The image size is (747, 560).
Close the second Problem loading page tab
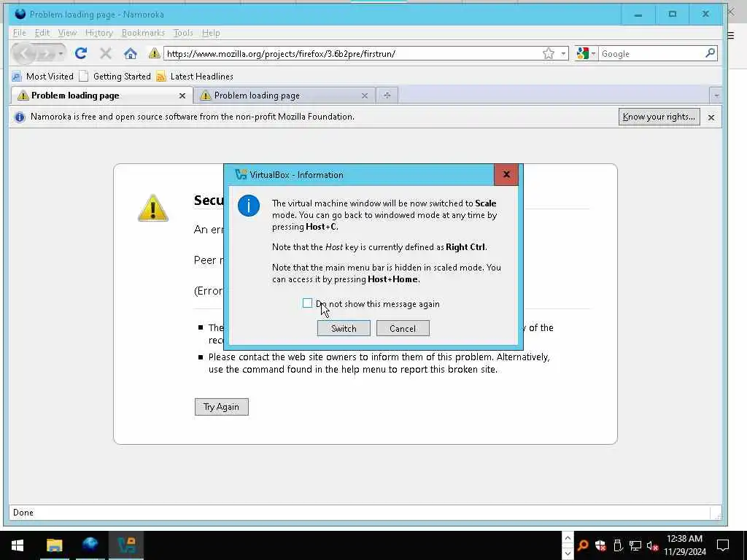(365, 96)
